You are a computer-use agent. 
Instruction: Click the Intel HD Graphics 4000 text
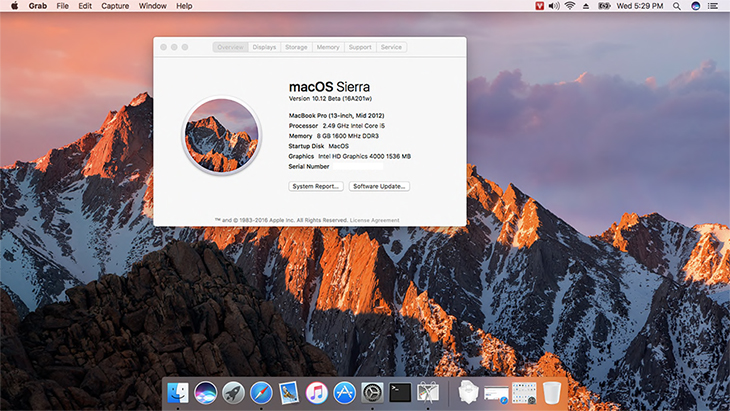tap(365, 156)
